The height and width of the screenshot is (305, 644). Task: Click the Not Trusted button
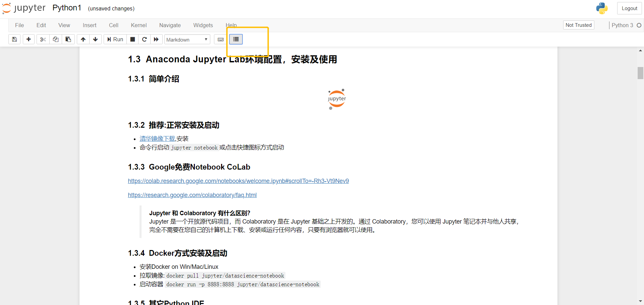click(x=579, y=25)
